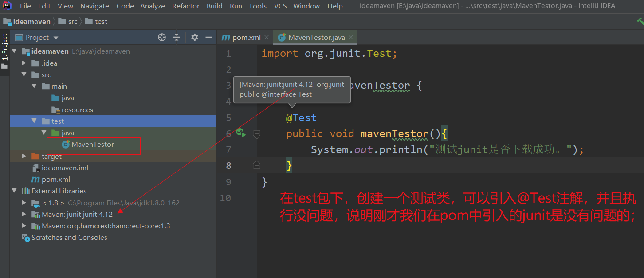Viewport: 644px width, 278px height.
Task: Click the target folder icon
Action: point(35,156)
